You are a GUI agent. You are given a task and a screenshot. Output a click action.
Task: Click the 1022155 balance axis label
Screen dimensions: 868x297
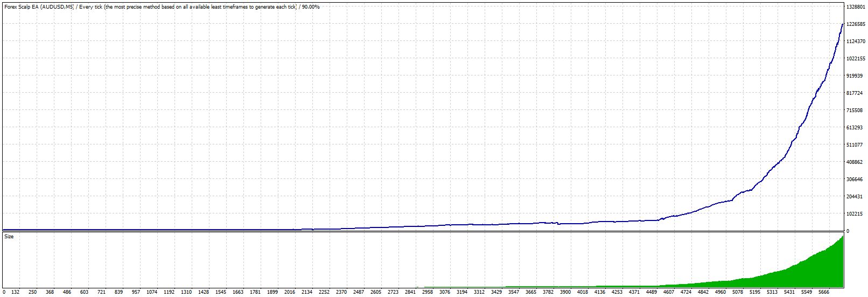(856, 59)
